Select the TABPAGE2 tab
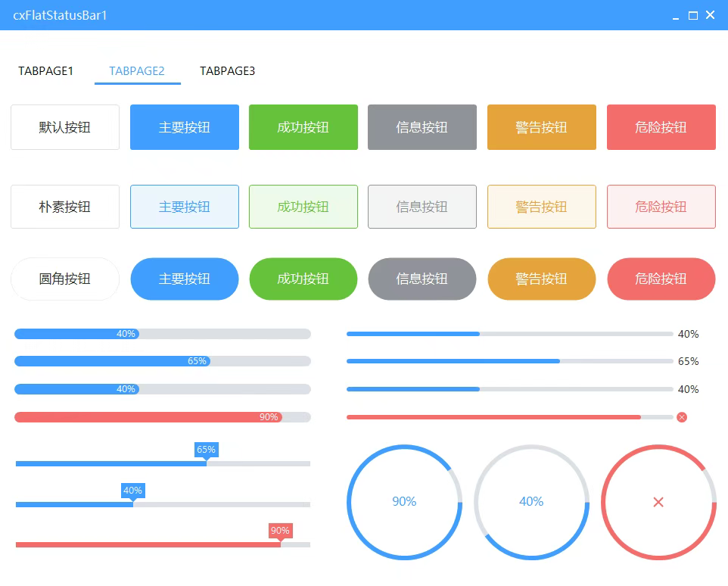Screen dimensions: 728x586 [137, 71]
